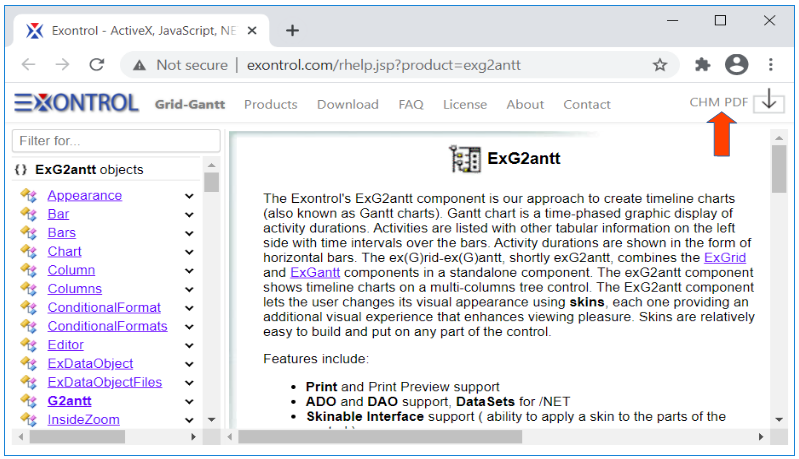
Task: Open the Products menu item
Action: click(x=270, y=104)
